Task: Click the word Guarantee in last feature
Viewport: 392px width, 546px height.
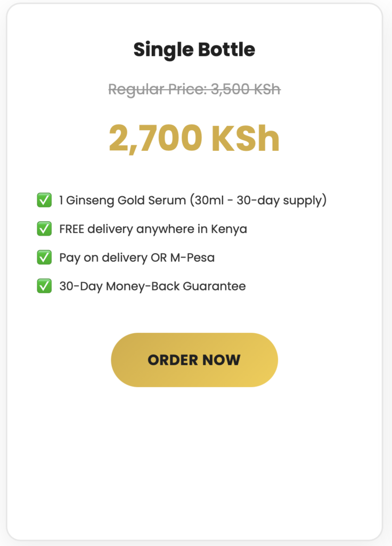Action: [214, 286]
